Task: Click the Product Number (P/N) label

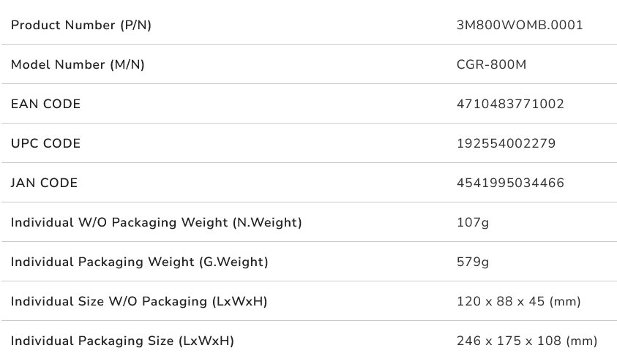Action: [81, 25]
